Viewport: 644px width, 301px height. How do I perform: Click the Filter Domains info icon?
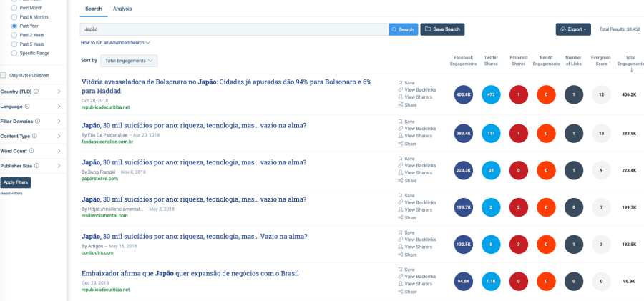[x=37, y=121]
